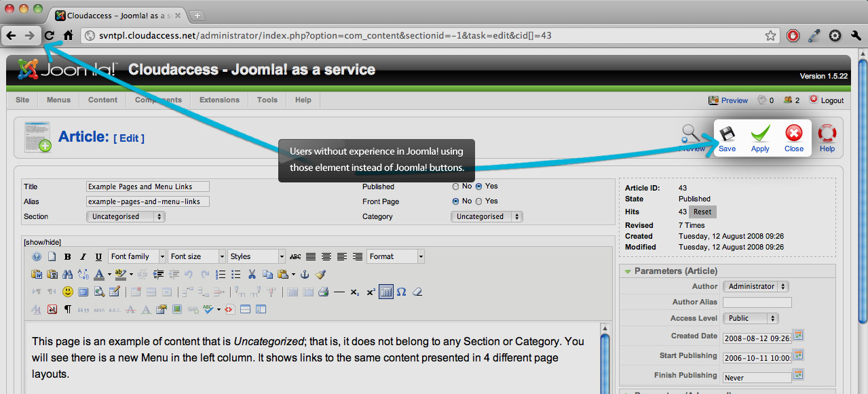Open the Section dropdown showing Uncategorised
The height and width of the screenshot is (394, 868).
tap(126, 217)
